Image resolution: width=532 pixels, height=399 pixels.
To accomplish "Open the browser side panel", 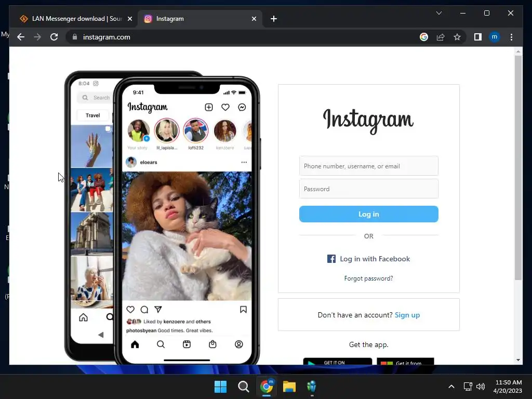I will click(478, 37).
